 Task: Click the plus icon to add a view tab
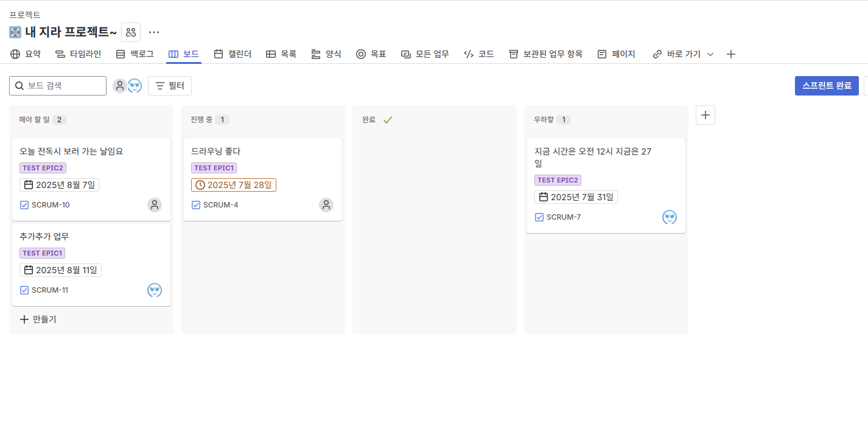point(731,54)
